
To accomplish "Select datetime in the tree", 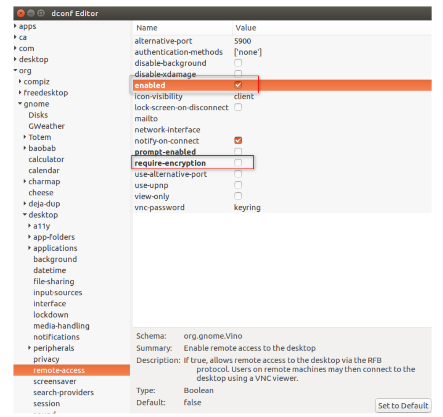I will (50, 270).
